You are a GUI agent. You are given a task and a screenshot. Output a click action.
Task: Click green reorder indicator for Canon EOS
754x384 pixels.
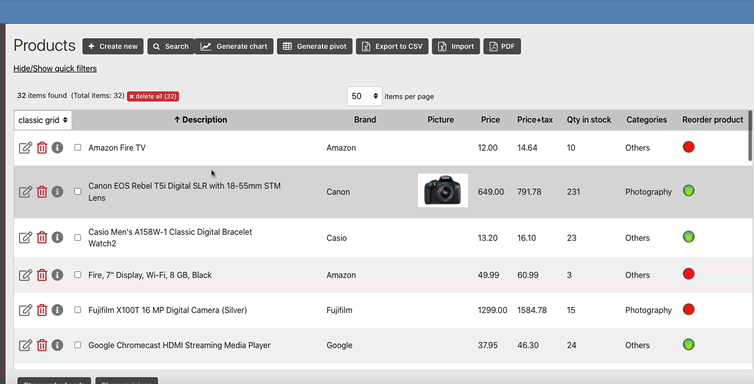click(x=689, y=191)
